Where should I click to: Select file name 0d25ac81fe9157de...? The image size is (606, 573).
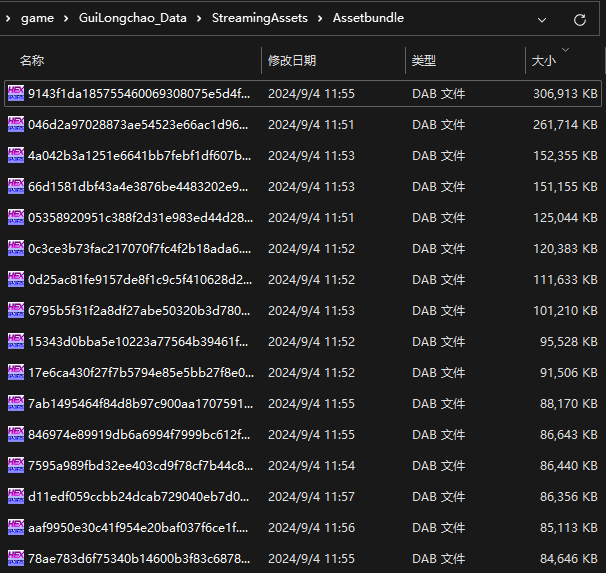tap(140, 279)
